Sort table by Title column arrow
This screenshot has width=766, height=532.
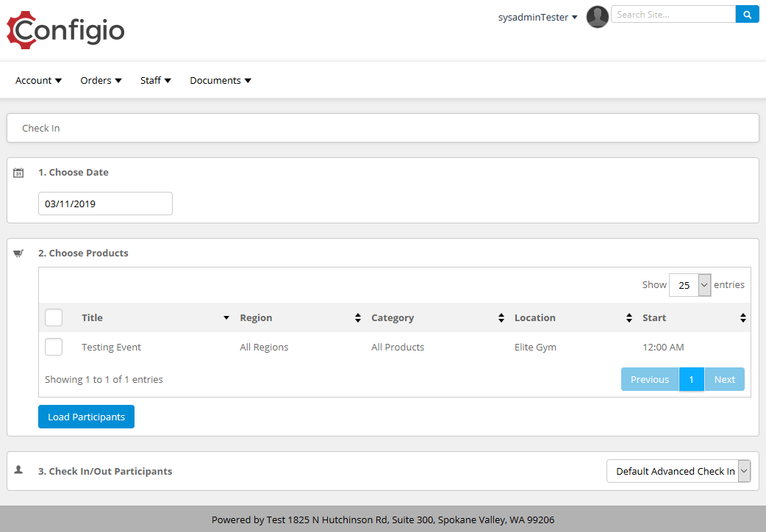coord(226,317)
